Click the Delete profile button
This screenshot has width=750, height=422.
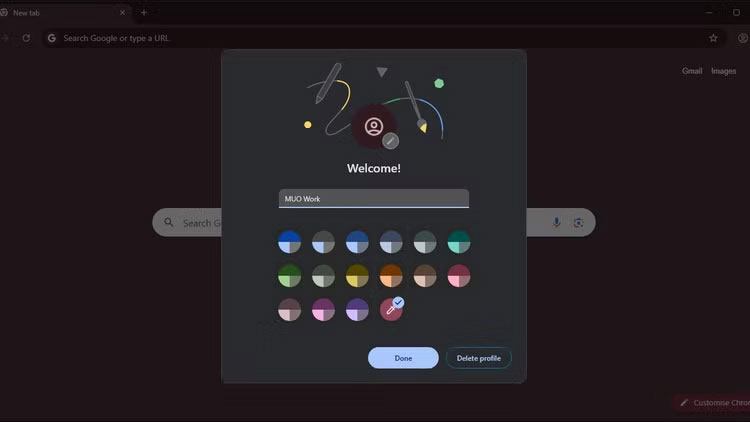[x=478, y=358]
